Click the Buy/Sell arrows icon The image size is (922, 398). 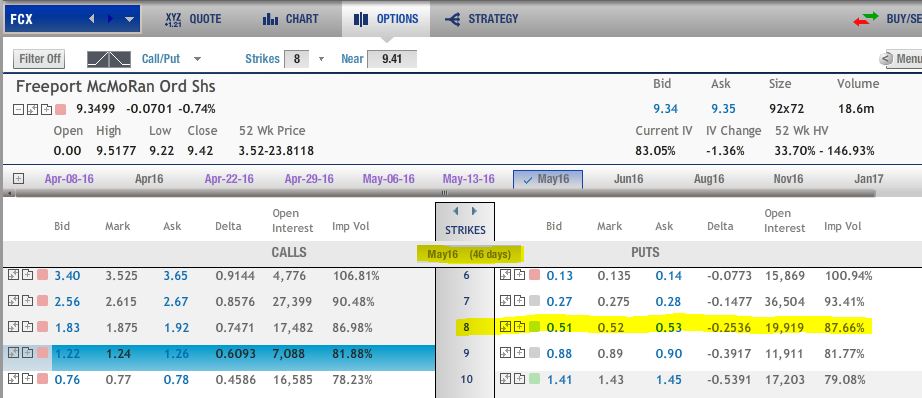click(866, 19)
